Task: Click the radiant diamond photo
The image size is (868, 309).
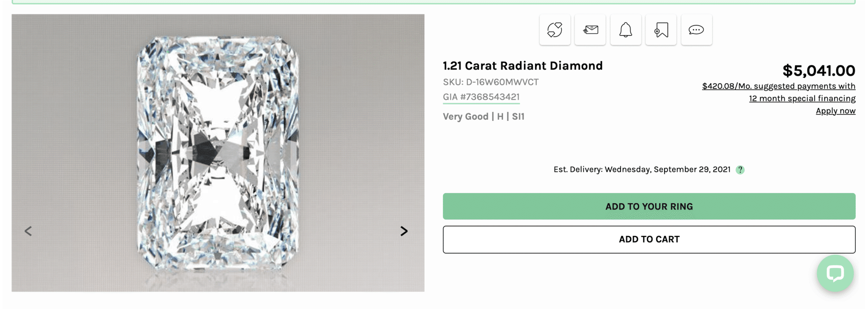Action: [x=218, y=153]
